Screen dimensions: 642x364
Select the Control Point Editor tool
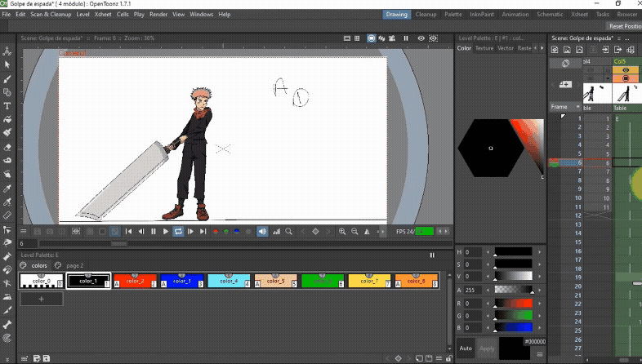pos(7,229)
